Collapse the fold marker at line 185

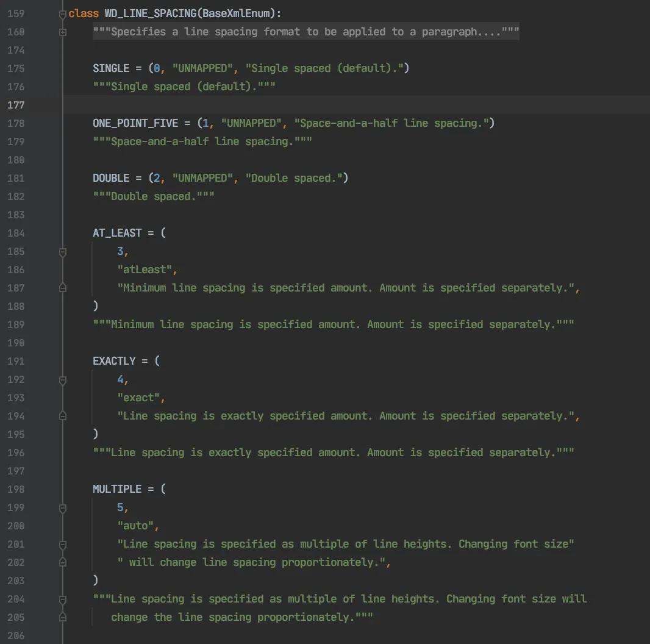(x=63, y=252)
